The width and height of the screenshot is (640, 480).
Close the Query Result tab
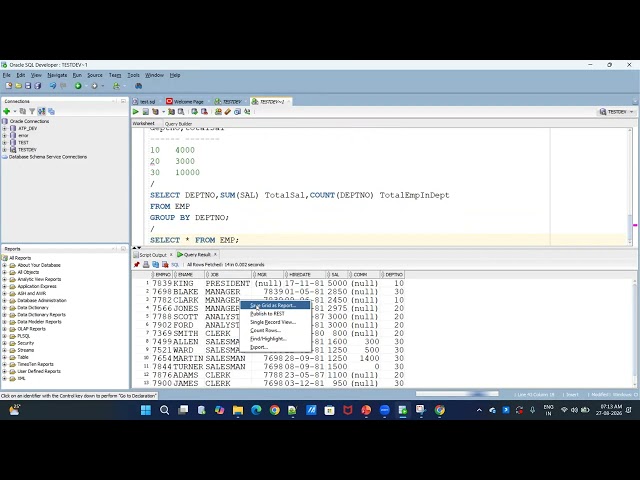[x=216, y=254]
